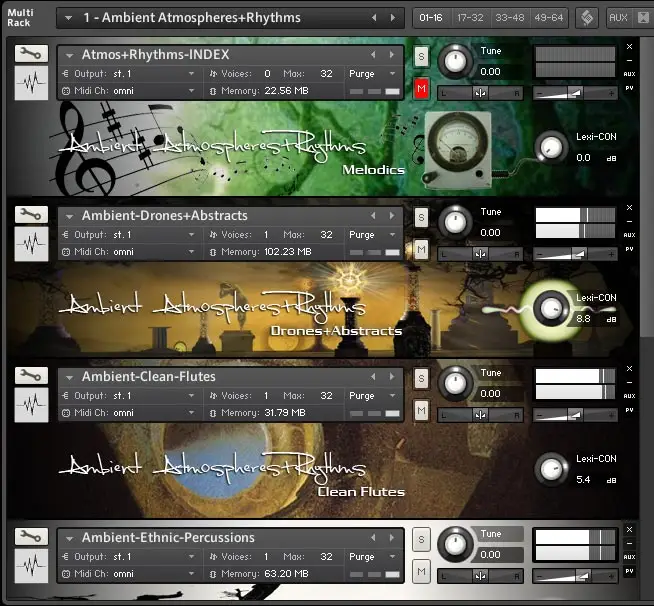Toggle the rack header minimize icon

[646, 18]
